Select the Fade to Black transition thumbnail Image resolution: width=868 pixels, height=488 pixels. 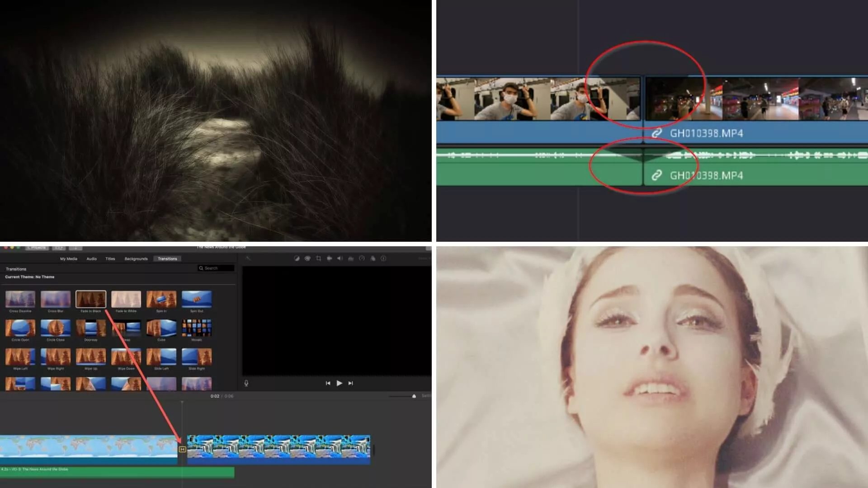click(91, 299)
